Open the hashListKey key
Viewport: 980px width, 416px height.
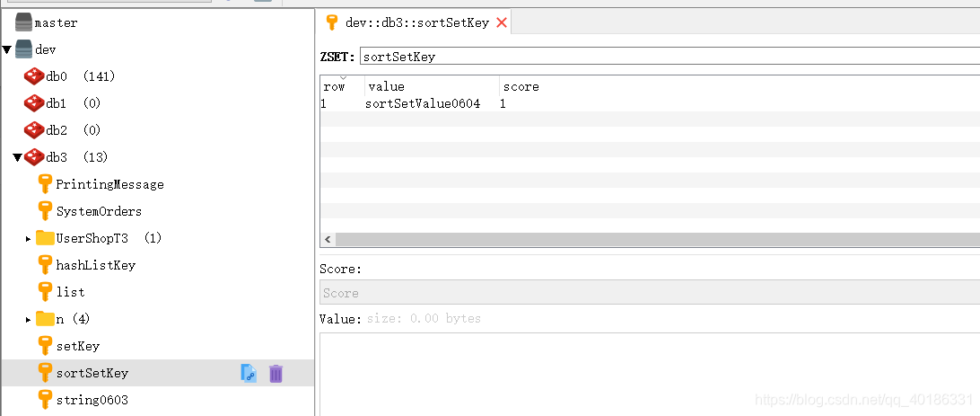click(96, 265)
